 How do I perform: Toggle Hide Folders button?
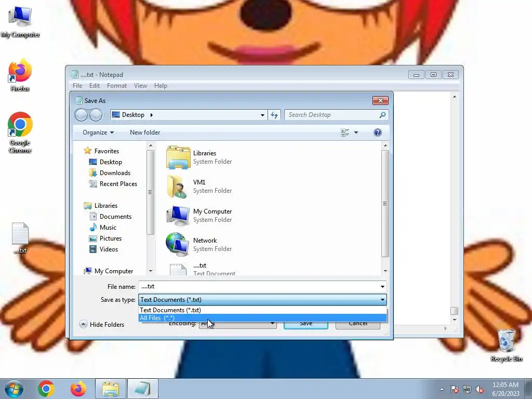pos(102,324)
